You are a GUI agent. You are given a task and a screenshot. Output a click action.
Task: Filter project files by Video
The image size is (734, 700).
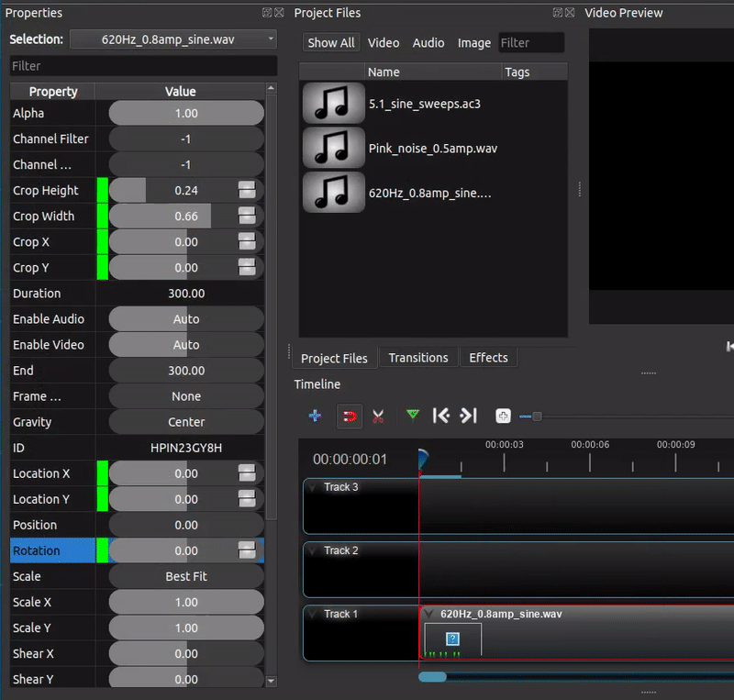click(x=384, y=42)
